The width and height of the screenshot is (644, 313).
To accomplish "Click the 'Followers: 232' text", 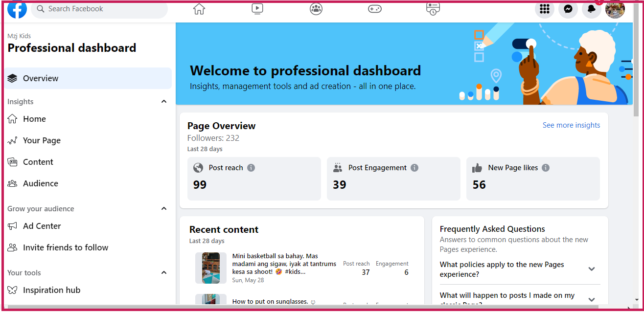I will 213,138.
